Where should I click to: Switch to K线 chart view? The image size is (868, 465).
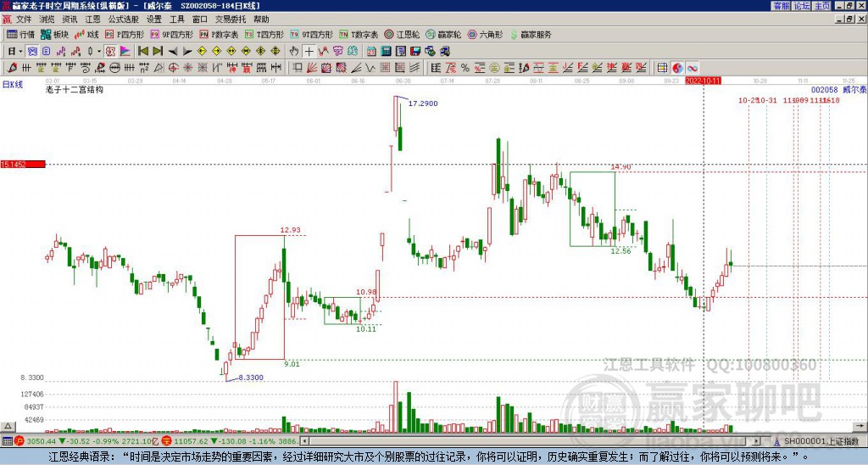[86, 34]
